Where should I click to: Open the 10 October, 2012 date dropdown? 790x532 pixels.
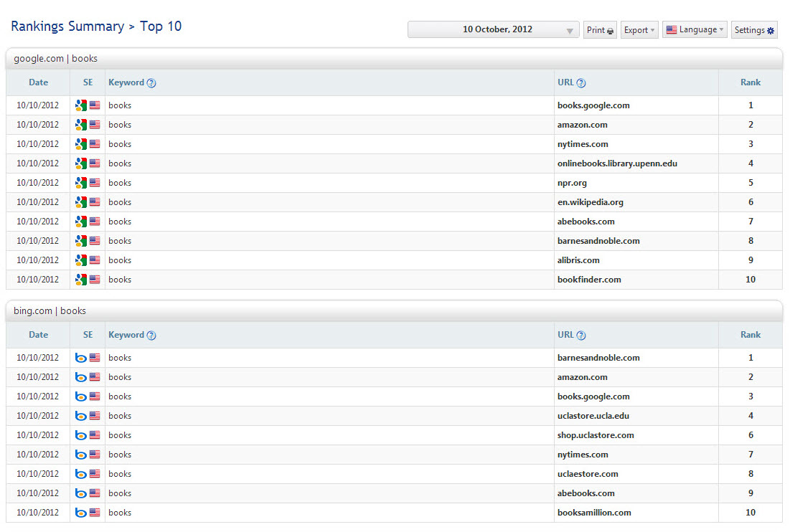tap(494, 30)
